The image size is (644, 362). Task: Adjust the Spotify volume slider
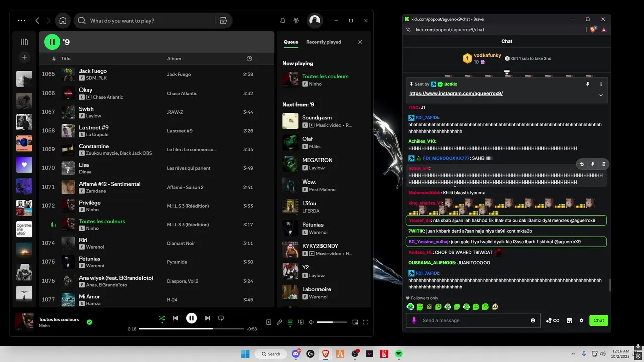tap(332, 322)
